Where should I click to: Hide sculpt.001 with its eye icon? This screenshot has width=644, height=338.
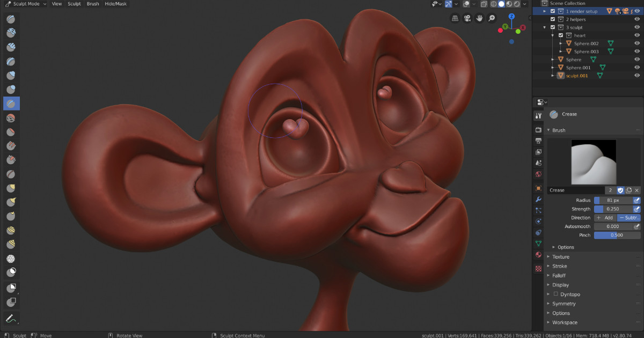[637, 76]
